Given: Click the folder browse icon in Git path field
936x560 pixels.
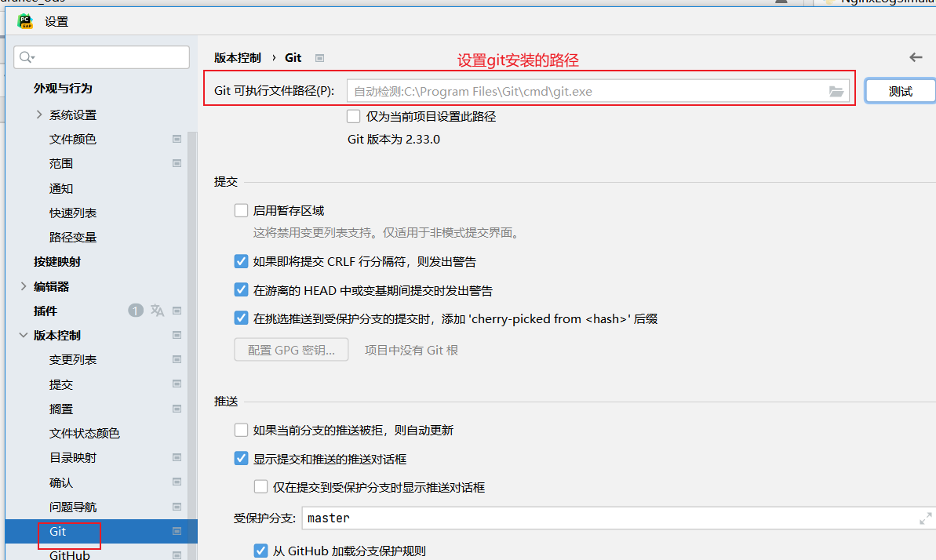Looking at the screenshot, I should tap(836, 91).
